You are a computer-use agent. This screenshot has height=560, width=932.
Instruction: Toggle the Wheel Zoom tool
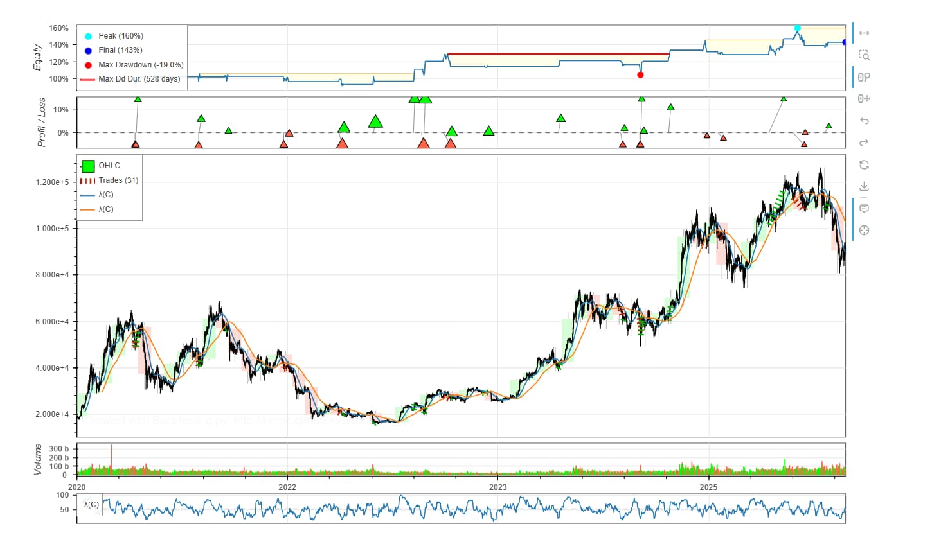[864, 77]
